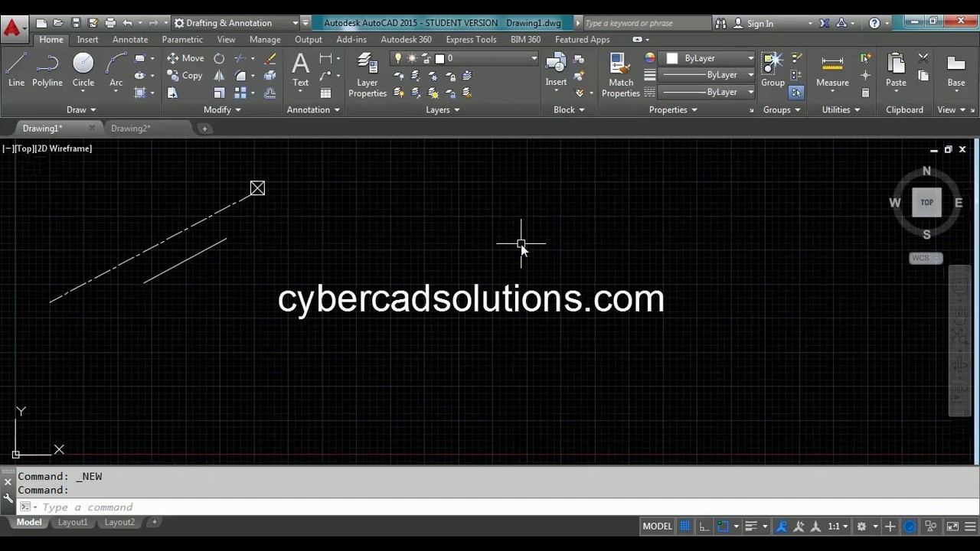Open the Parametric ribbon tab

coord(182,39)
